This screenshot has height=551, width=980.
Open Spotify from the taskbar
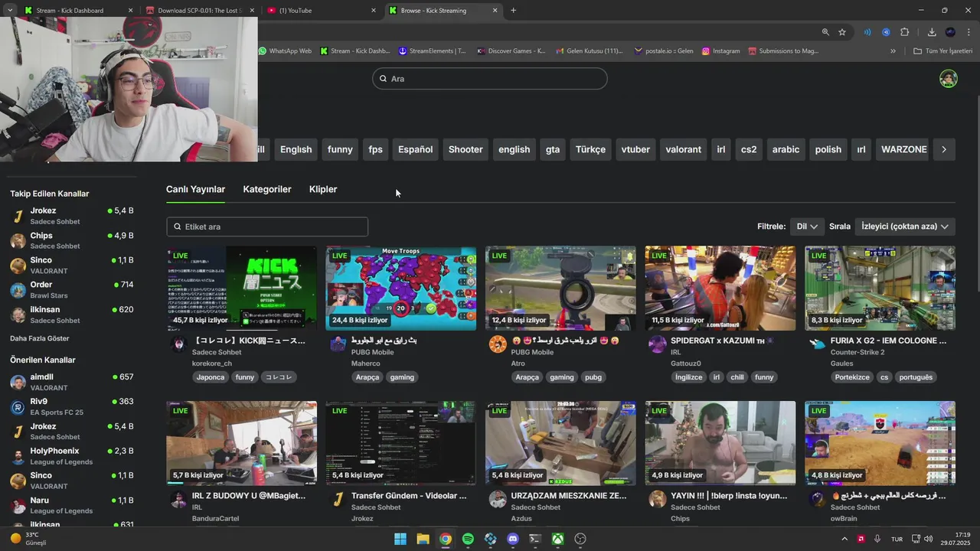pos(468,539)
